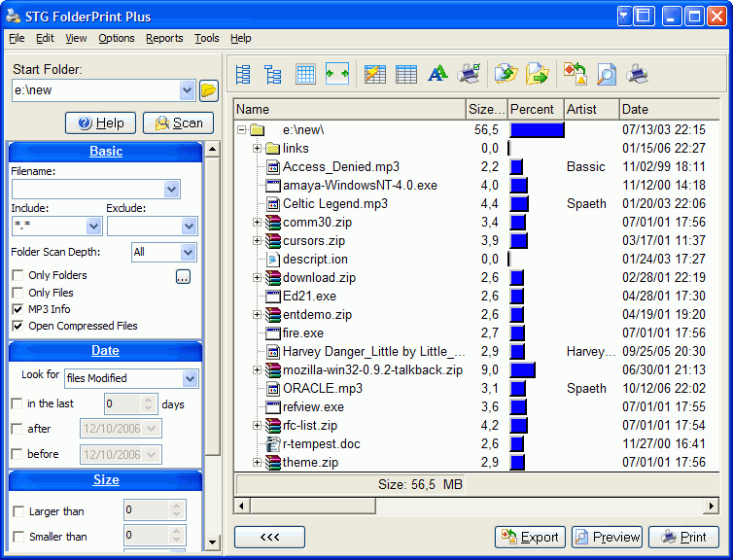Click the file list scroll-right arrow
This screenshot has height=560, width=733.
tap(712, 506)
